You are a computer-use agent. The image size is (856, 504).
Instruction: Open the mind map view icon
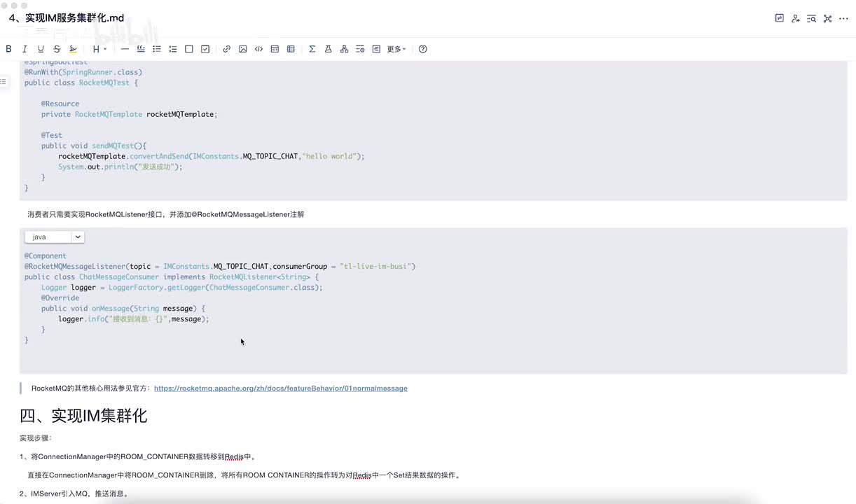[827, 18]
